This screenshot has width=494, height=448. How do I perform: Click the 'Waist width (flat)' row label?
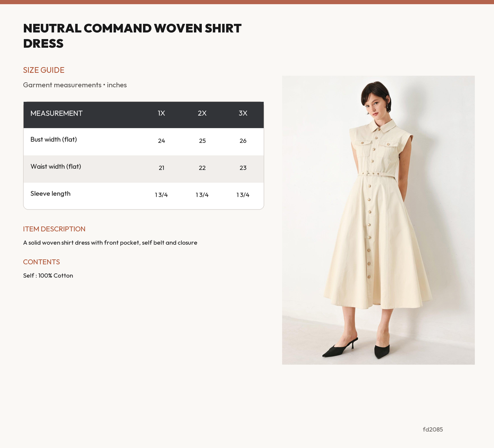pos(56,167)
